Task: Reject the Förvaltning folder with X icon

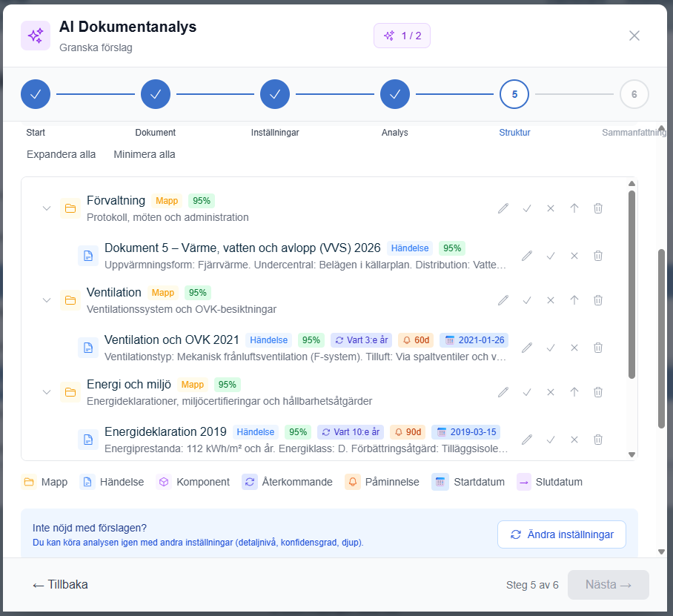Action: tap(551, 208)
